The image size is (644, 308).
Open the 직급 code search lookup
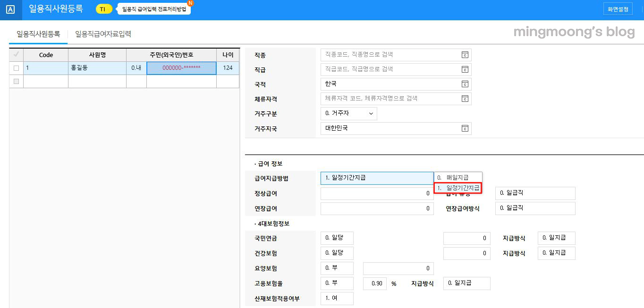tap(466, 69)
